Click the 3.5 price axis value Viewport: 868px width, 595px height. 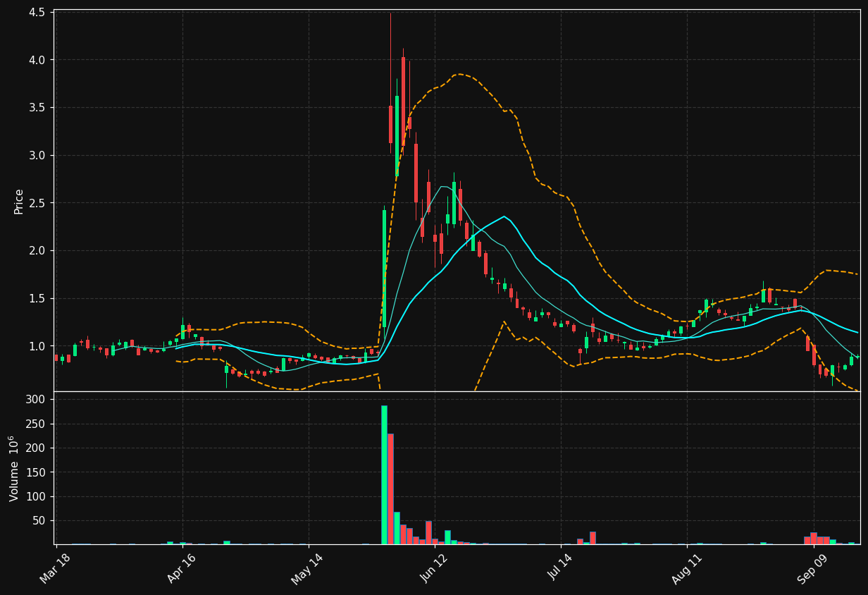38,108
